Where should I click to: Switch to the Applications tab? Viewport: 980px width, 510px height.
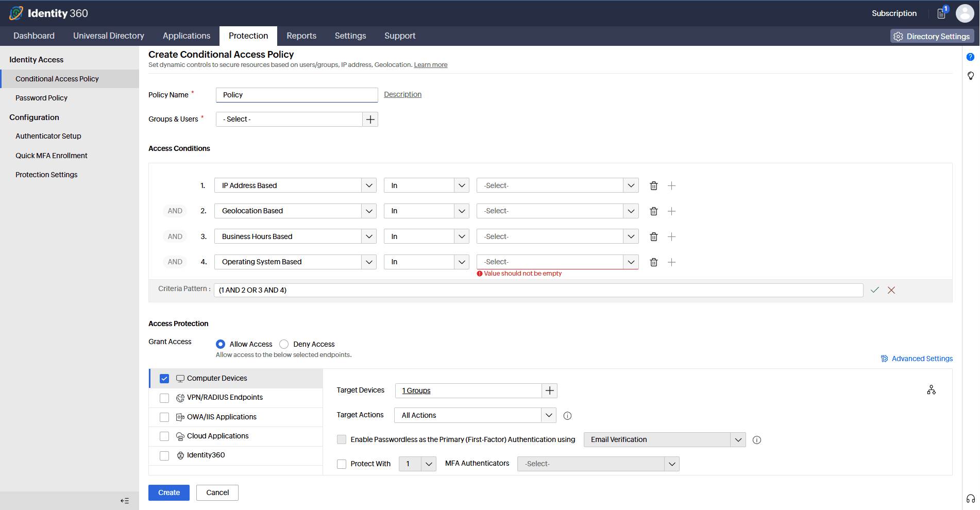(187, 36)
